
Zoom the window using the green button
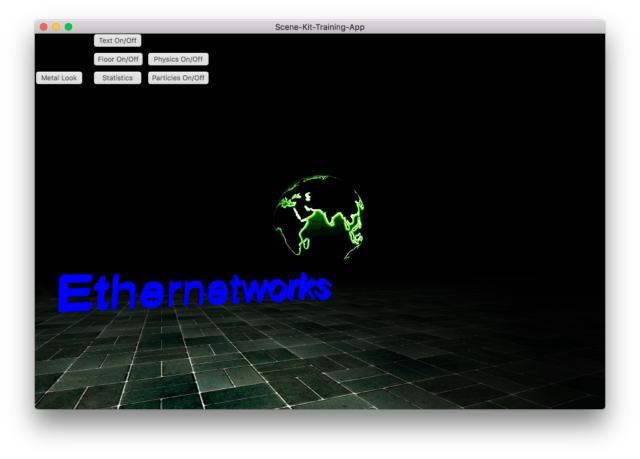click(69, 27)
